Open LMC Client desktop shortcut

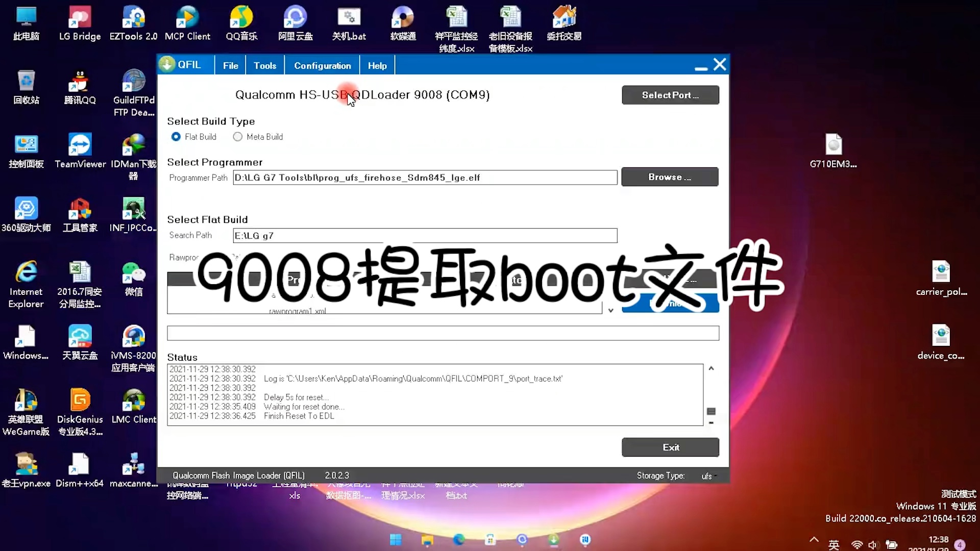pos(134,406)
